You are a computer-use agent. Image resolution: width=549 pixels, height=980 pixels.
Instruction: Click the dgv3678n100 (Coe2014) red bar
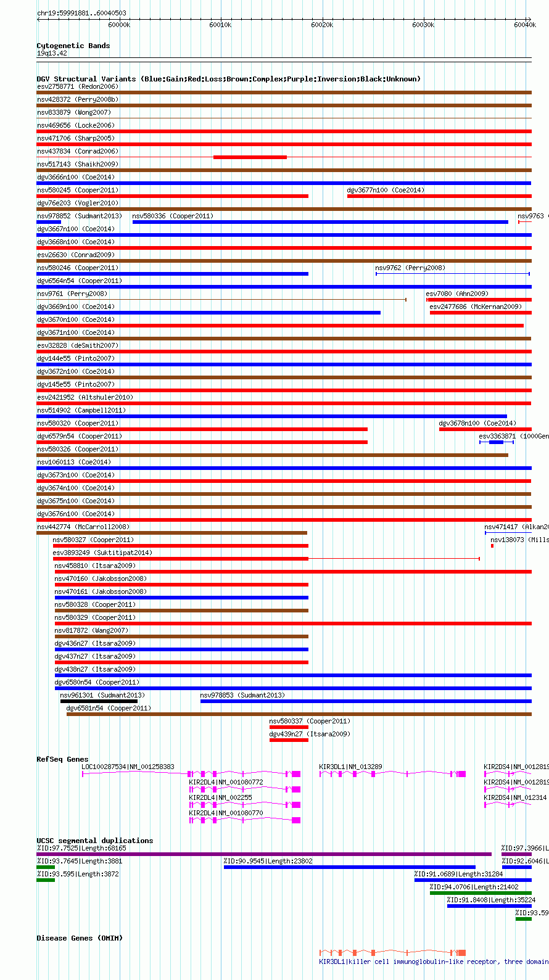click(x=485, y=429)
